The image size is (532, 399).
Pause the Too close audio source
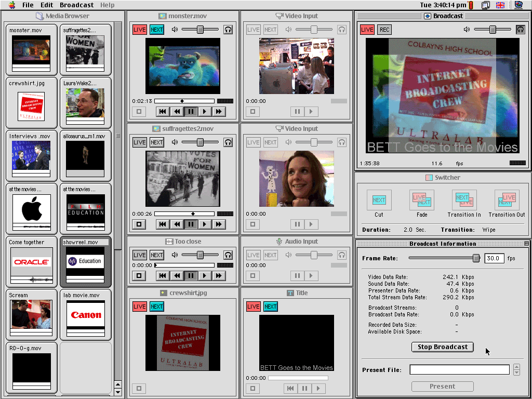point(191,275)
